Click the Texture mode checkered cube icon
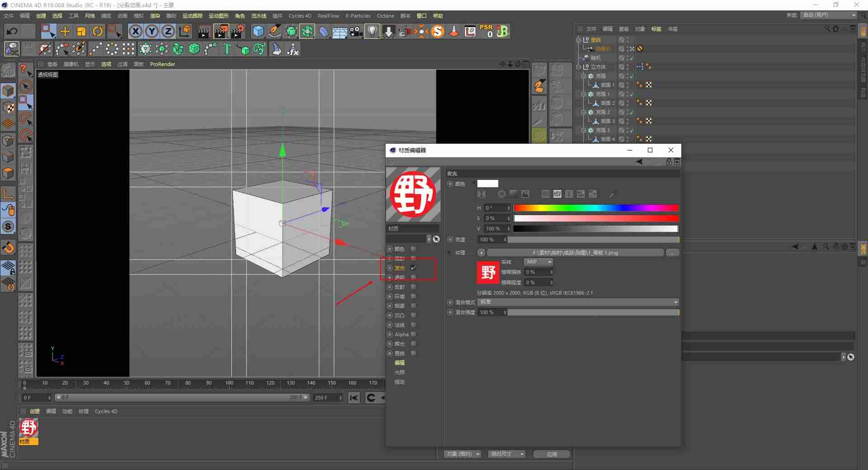 coord(9,107)
